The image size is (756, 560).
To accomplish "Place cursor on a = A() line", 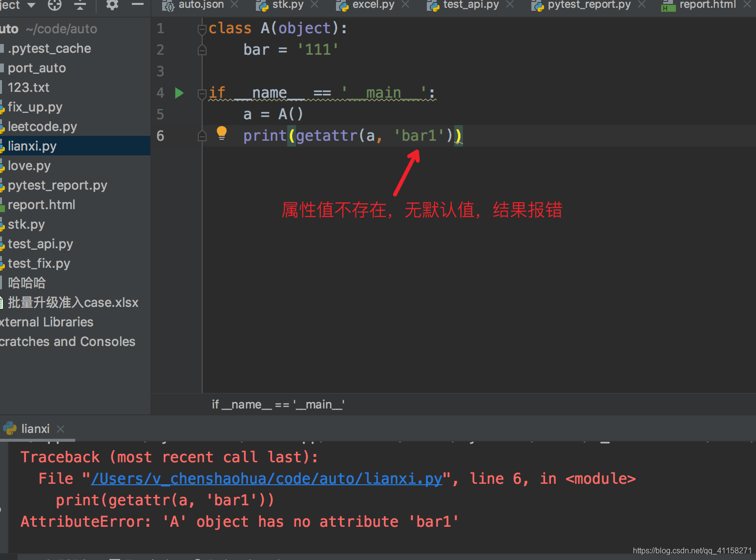I will coord(273,114).
